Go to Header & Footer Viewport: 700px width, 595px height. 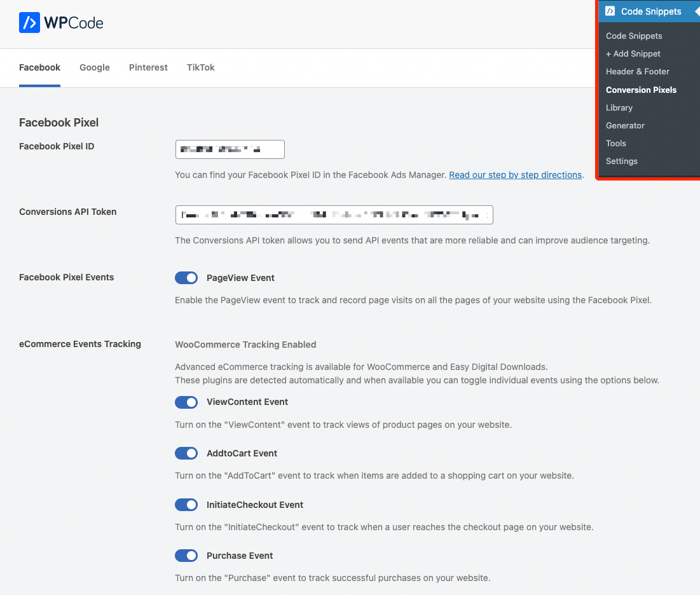(x=637, y=72)
